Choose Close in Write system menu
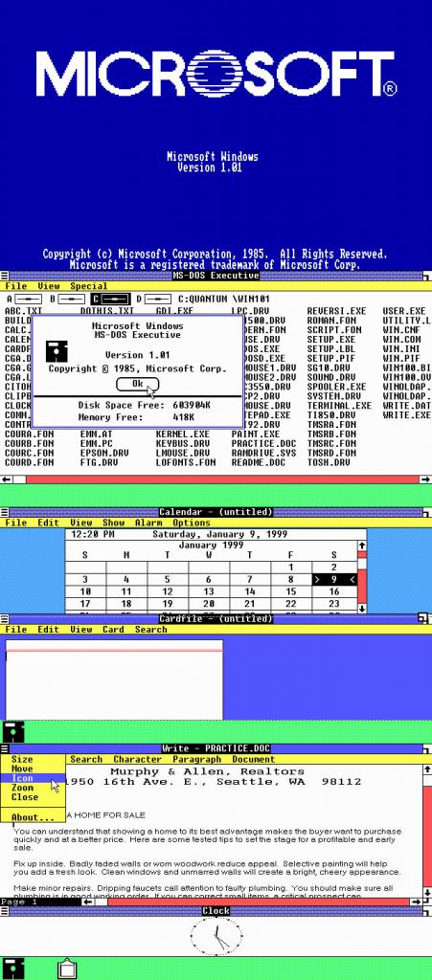Image resolution: width=432 pixels, height=980 pixels. 33,797
